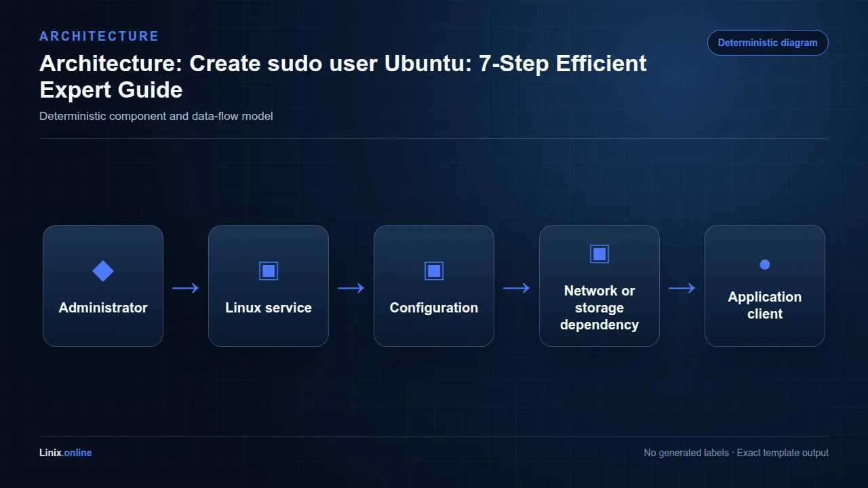The height and width of the screenshot is (488, 868).
Task: Click the Application client dot icon
Action: coord(765,264)
